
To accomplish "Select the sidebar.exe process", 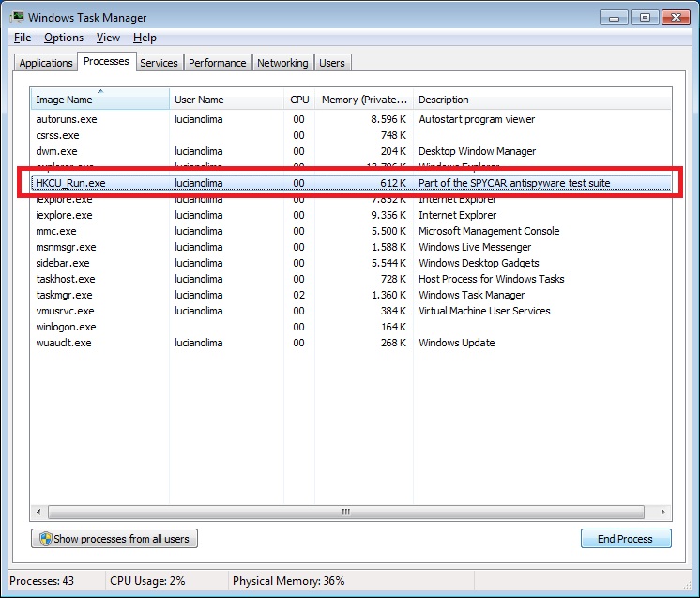I will pyautogui.click(x=351, y=263).
